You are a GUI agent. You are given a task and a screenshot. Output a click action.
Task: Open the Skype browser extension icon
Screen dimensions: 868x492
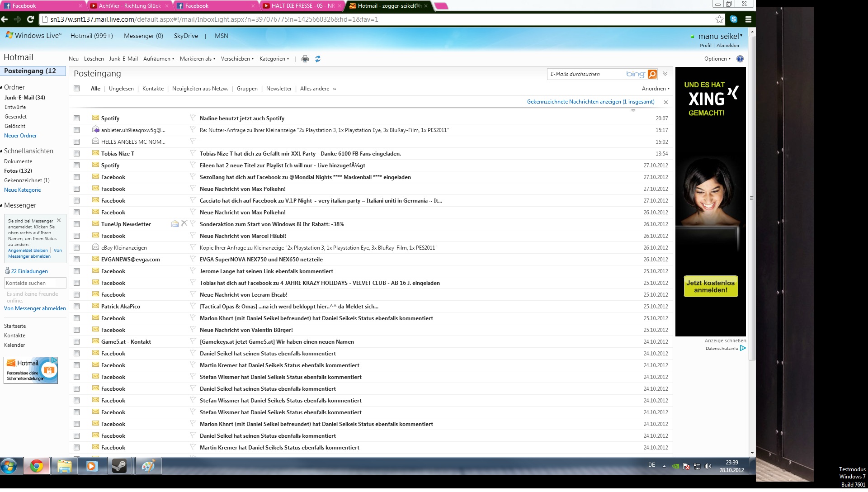click(734, 19)
